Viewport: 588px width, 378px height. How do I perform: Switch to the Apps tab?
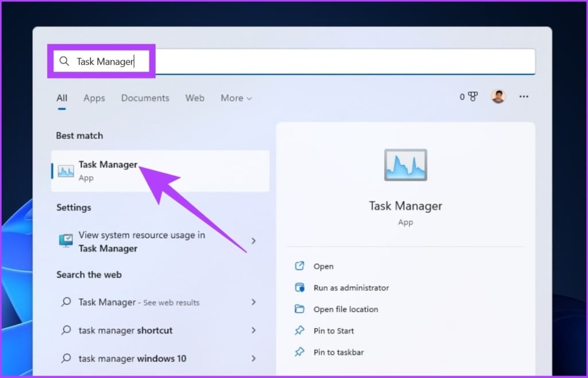pos(94,98)
